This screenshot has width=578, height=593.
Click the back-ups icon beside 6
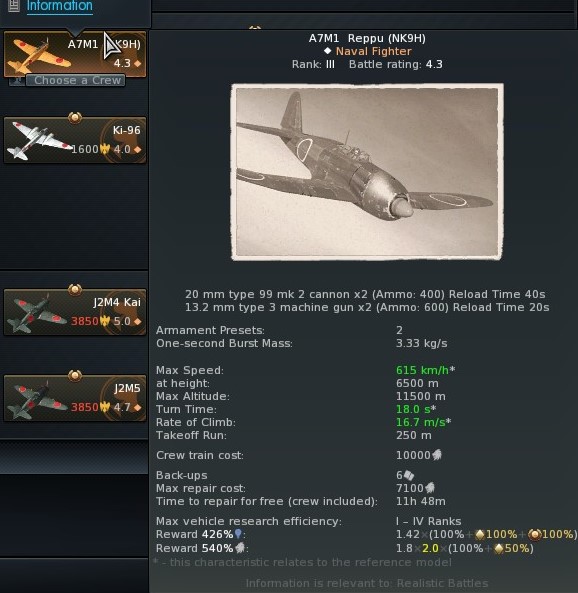tap(409, 475)
